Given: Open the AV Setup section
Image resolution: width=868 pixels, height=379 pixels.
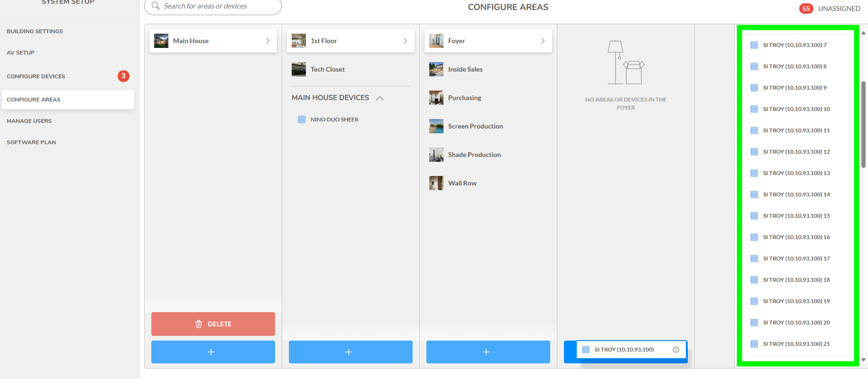Looking at the screenshot, I should [20, 53].
